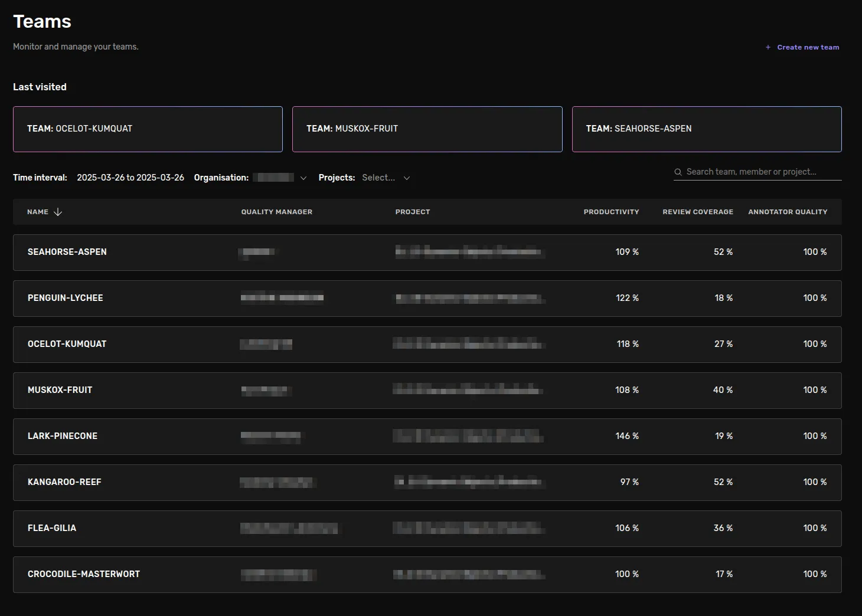Sort by Productivity column header
The image size is (862, 616).
[611, 212]
